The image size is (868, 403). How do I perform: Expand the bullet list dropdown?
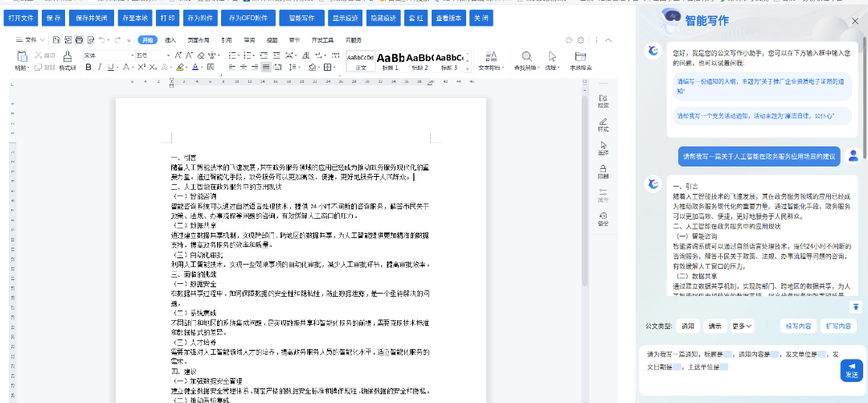tap(239, 56)
